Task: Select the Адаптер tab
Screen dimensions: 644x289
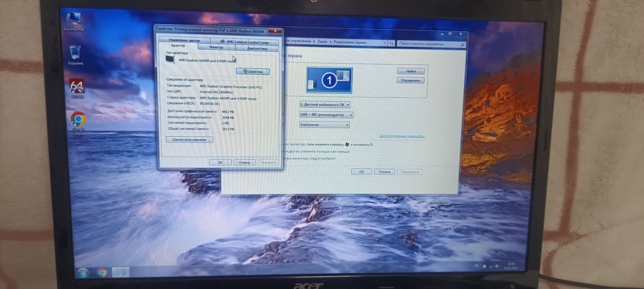Action: [x=178, y=46]
